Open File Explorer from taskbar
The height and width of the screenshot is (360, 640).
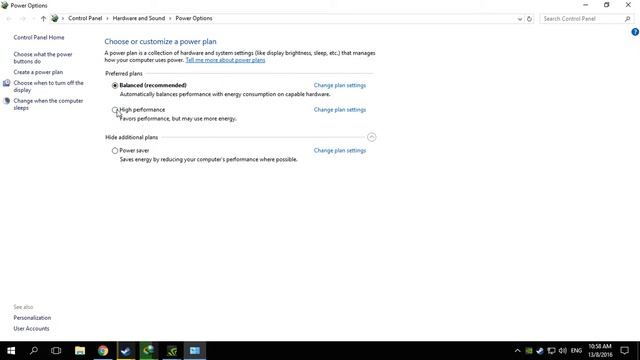pyautogui.click(x=80, y=351)
